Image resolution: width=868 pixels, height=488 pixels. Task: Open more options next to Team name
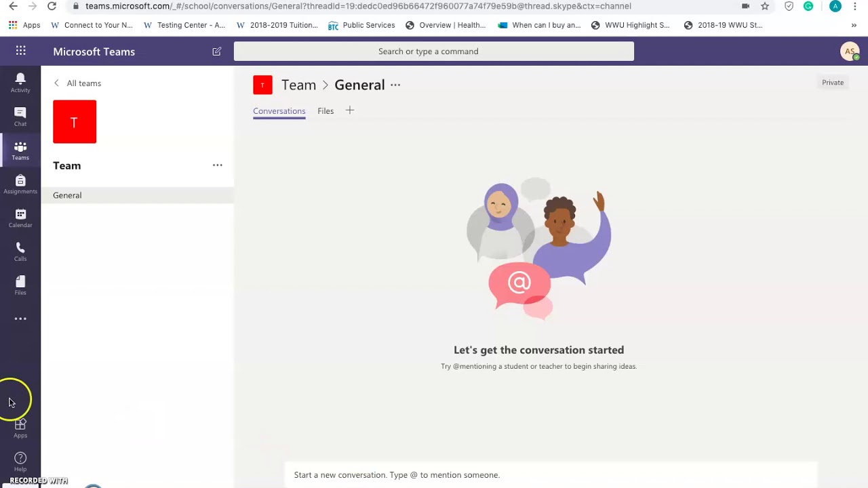[x=218, y=165]
